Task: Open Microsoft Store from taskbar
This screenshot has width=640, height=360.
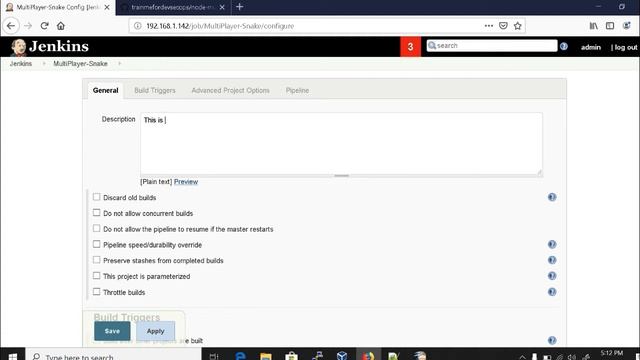Action: tap(291, 356)
